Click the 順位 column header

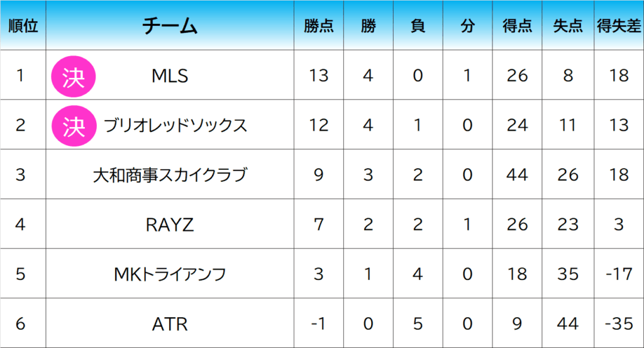23,26
